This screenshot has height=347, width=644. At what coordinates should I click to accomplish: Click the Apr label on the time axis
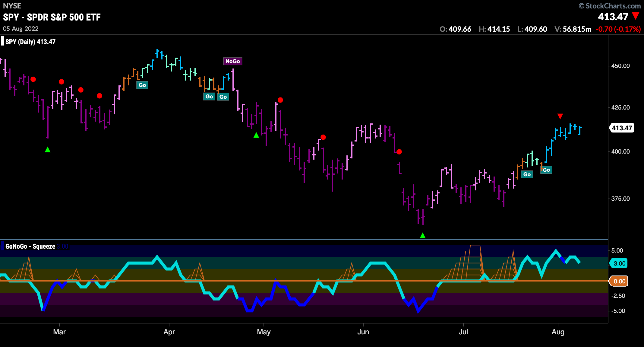point(169,332)
